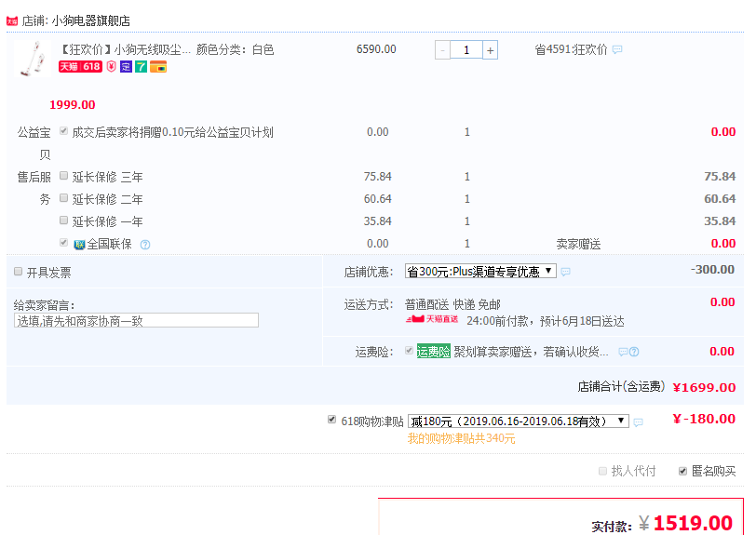This screenshot has height=535, width=756.
Task: Check 延长保修 三年 warranty option
Action: tap(63, 176)
